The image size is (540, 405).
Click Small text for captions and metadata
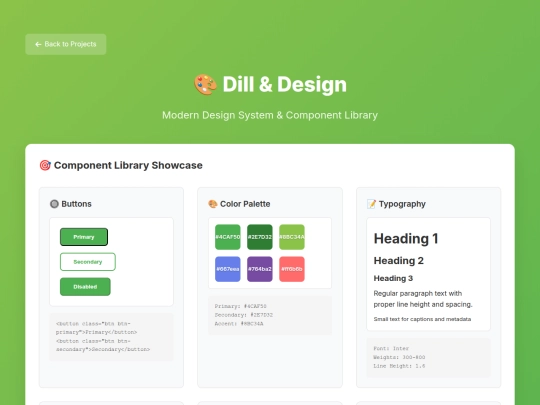click(422, 319)
